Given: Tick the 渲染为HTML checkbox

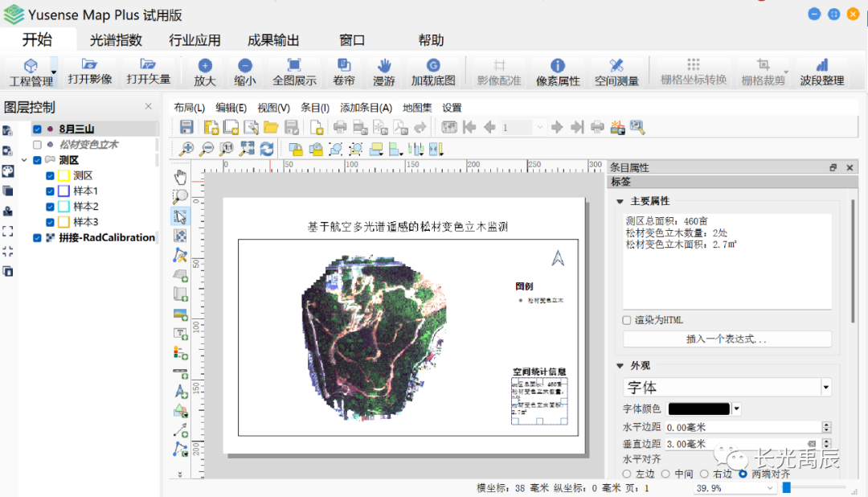Looking at the screenshot, I should point(627,320).
